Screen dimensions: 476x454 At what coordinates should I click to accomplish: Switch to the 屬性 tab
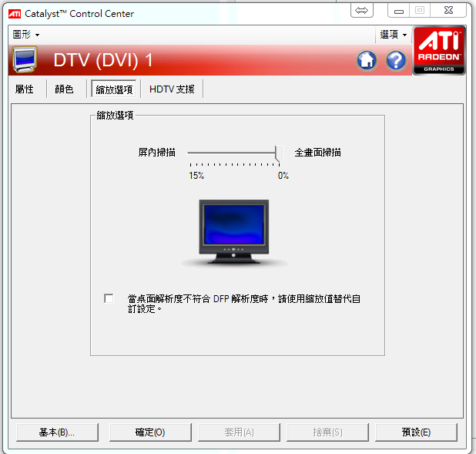tap(25, 89)
